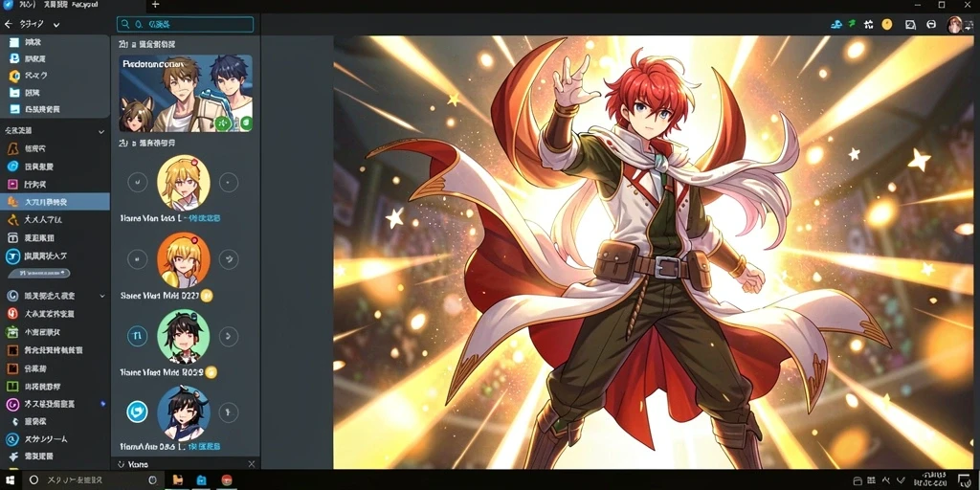Collapse the second sidebar section chevron
The image size is (980, 490).
[101, 132]
